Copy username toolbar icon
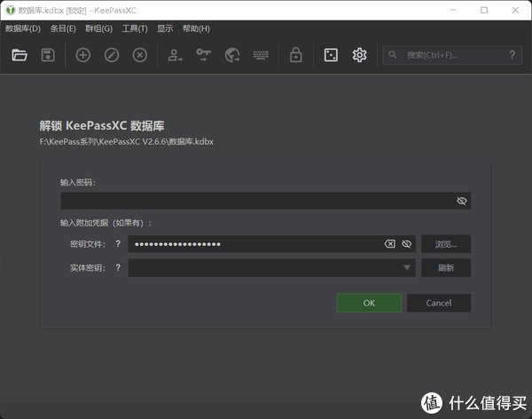Screen dimensions: 532x419 coord(175,55)
